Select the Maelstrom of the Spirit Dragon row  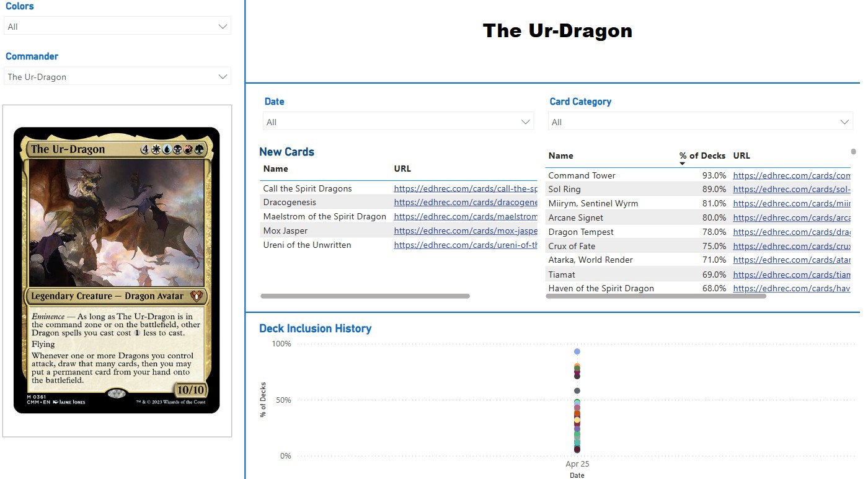click(324, 216)
